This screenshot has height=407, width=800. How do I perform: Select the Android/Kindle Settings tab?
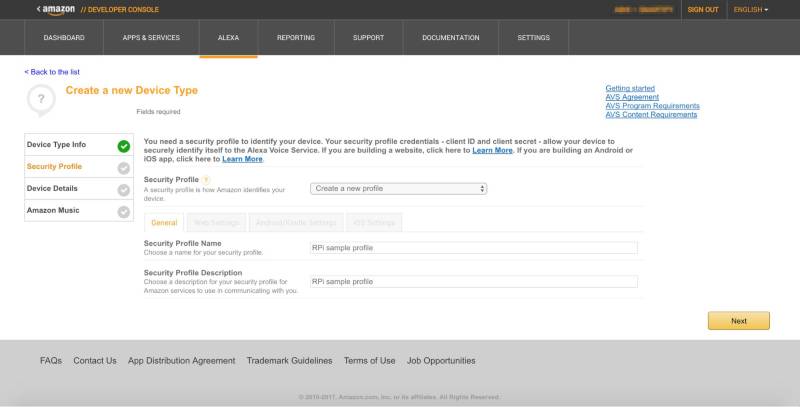(296, 223)
